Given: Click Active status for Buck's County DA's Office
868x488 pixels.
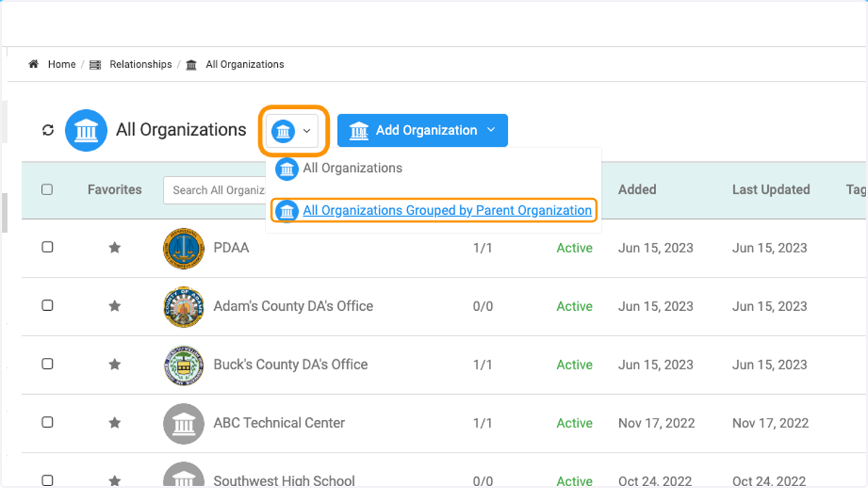Looking at the screenshot, I should click(574, 365).
